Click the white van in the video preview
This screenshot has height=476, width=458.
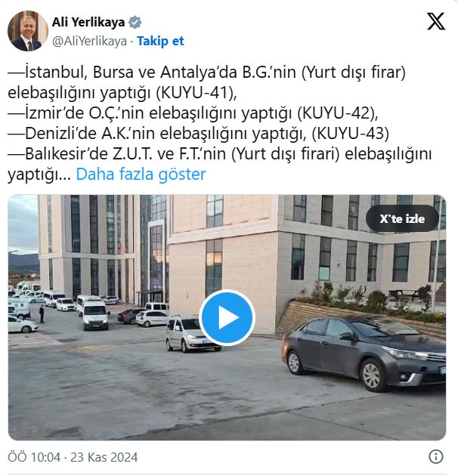(94, 314)
